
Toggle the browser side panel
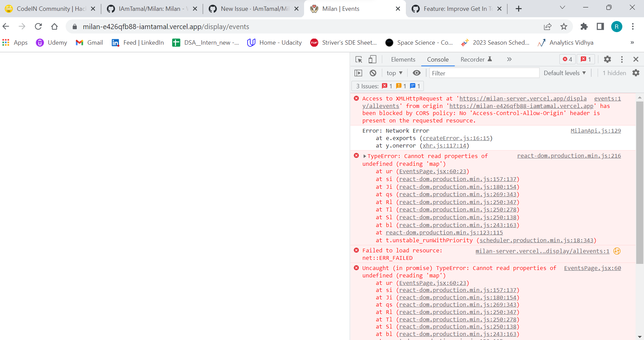tap(600, 26)
